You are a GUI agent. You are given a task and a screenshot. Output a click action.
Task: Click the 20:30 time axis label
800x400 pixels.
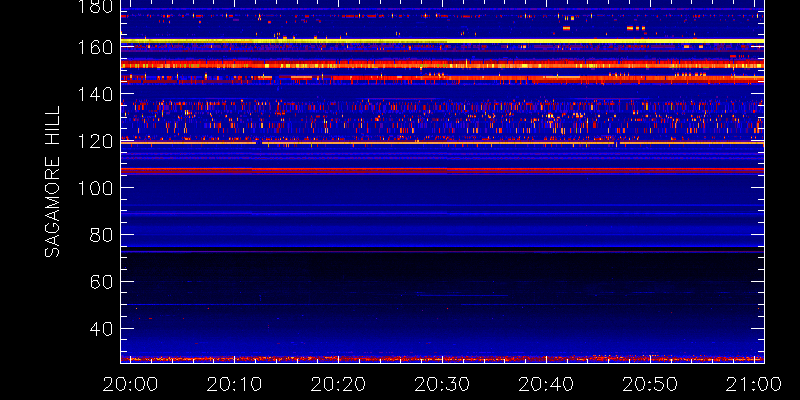tap(442, 384)
